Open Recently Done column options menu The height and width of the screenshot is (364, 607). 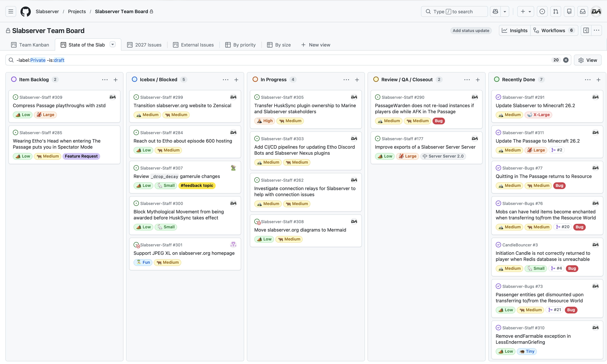tap(588, 80)
